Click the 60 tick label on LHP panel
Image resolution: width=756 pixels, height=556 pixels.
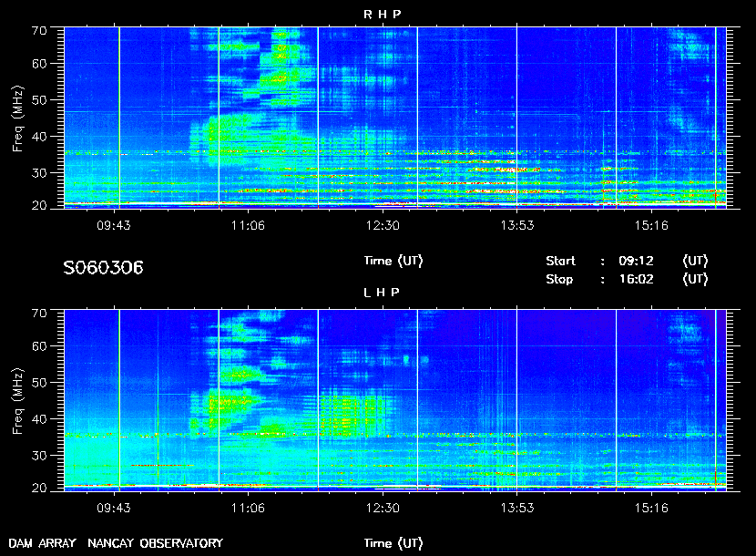39,346
